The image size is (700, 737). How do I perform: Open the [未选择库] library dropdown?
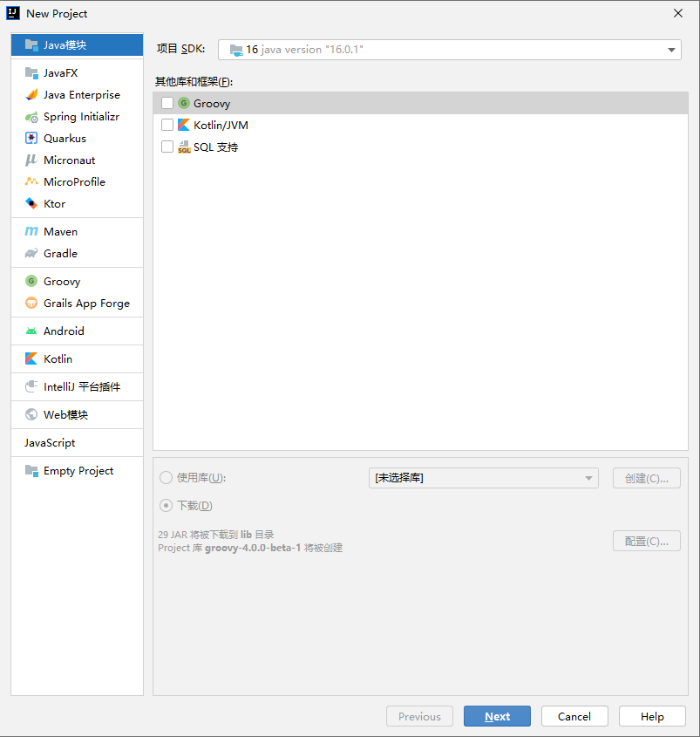click(x=484, y=478)
